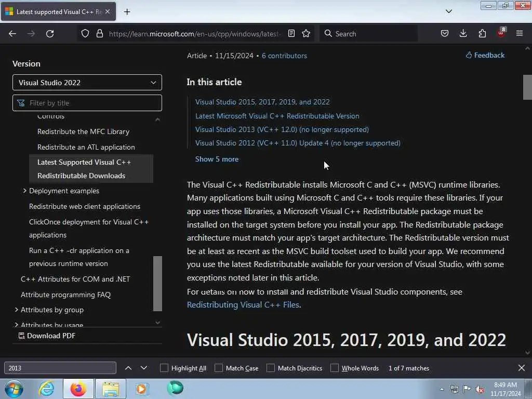Open Run a C++ -clr application entry
The image size is (532, 399).
[79, 257]
